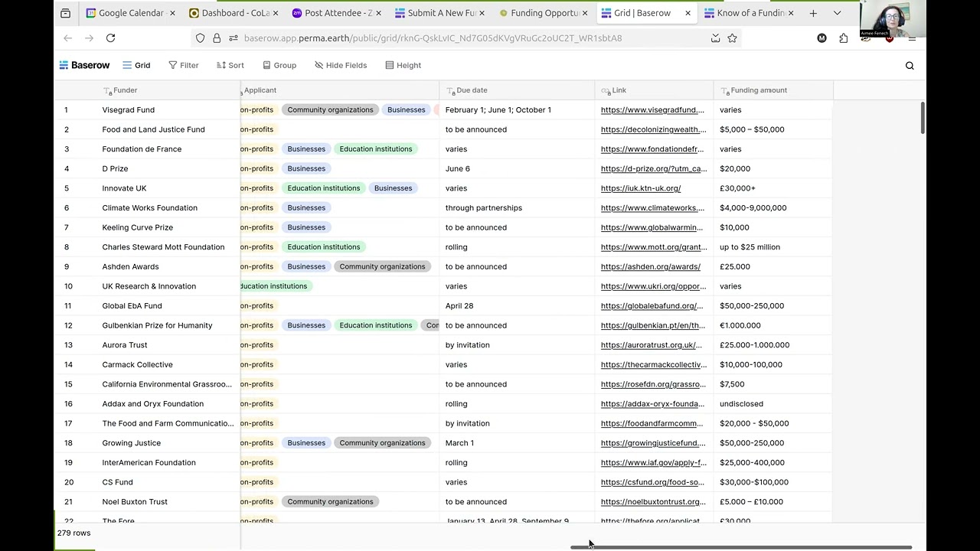Close the Grid | Baserow tab
980x551 pixels.
click(x=688, y=13)
